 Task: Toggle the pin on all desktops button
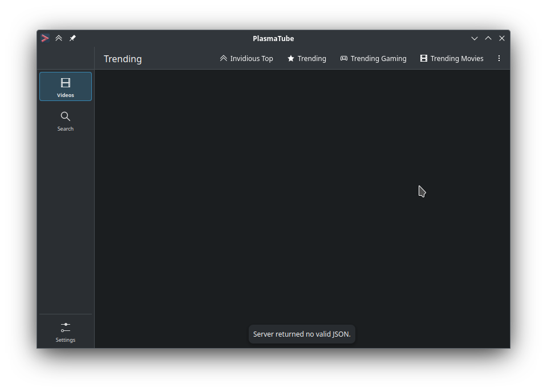click(72, 38)
